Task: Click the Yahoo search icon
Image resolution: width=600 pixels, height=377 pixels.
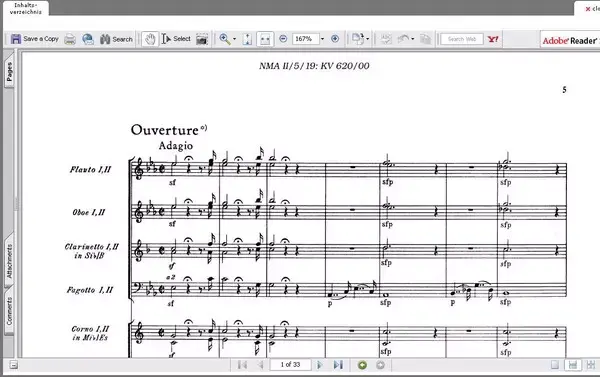Action: [493, 39]
